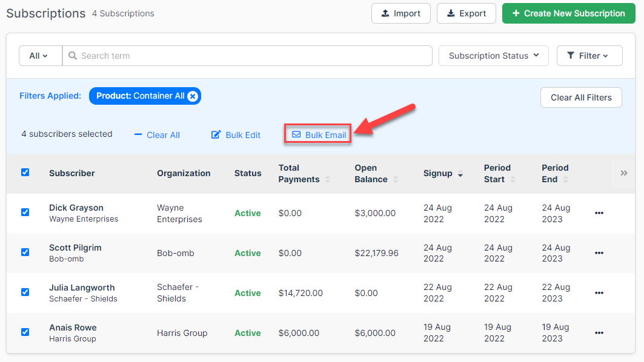
Task: Deselect the Dick Grayson row checkbox
Action: [x=25, y=212]
